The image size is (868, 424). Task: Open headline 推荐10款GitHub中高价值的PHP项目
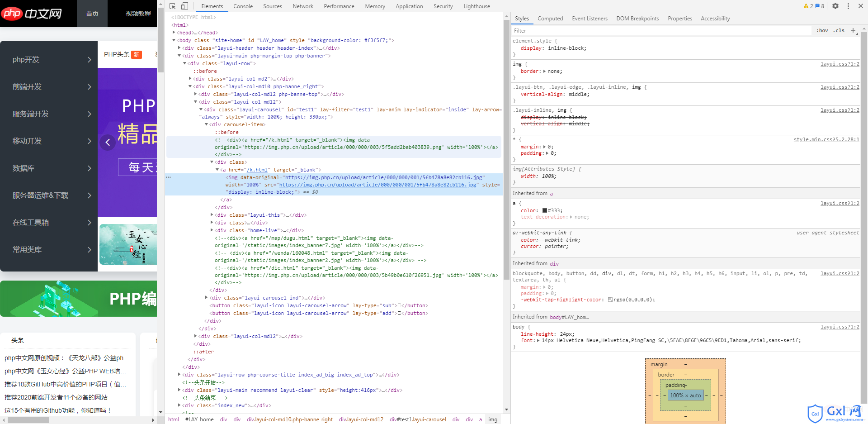(65, 384)
